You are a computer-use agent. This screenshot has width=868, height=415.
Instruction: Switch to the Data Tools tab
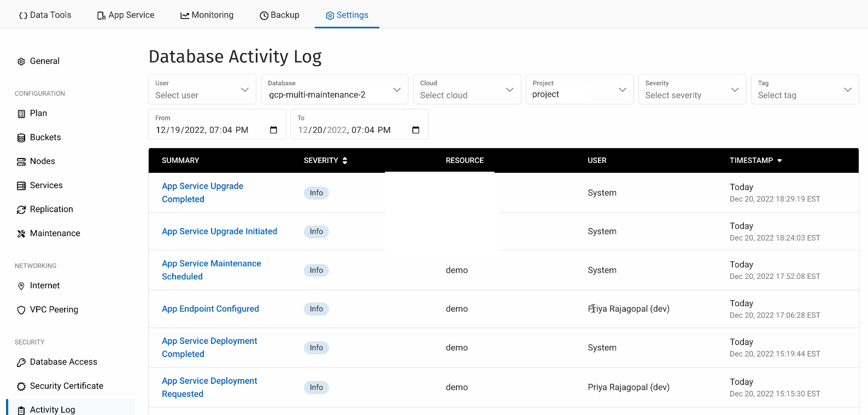(x=45, y=15)
